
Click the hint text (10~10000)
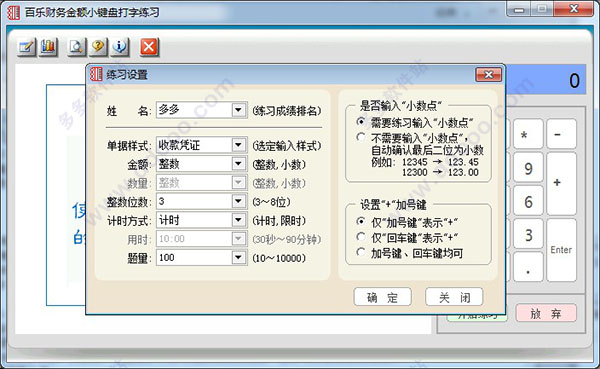click(279, 258)
